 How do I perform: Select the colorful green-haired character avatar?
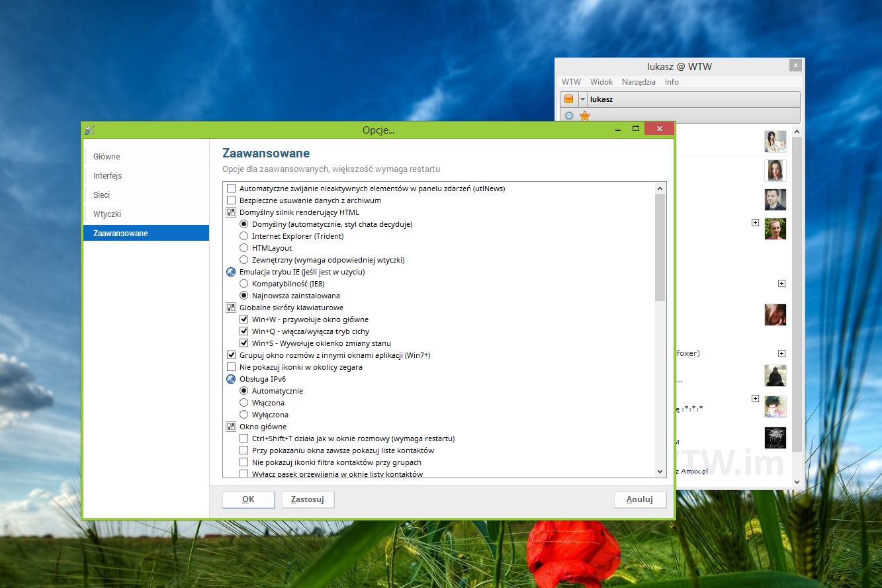click(775, 406)
